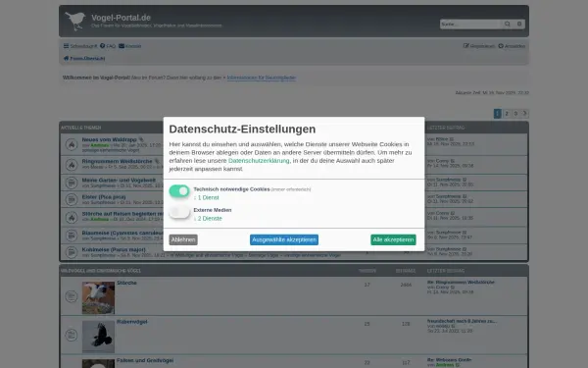Toggle the Technisch notwendige Cookies switch
Screen dimensions: 588x368
pyautogui.click(x=179, y=191)
